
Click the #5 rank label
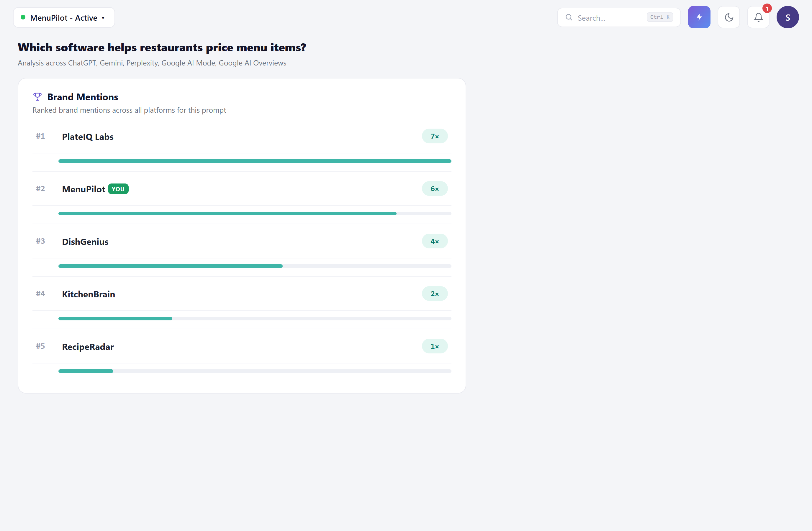(x=41, y=346)
